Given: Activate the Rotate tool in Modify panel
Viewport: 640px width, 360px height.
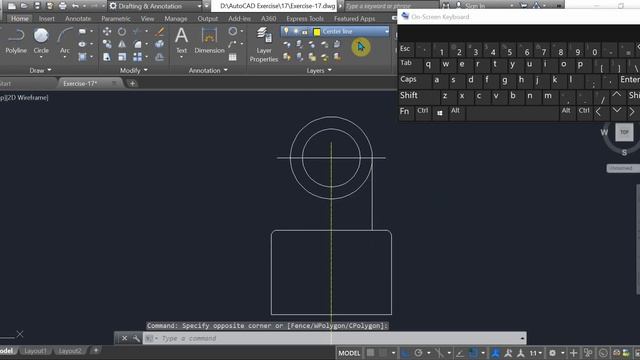Looking at the screenshot, I should click(x=122, y=31).
